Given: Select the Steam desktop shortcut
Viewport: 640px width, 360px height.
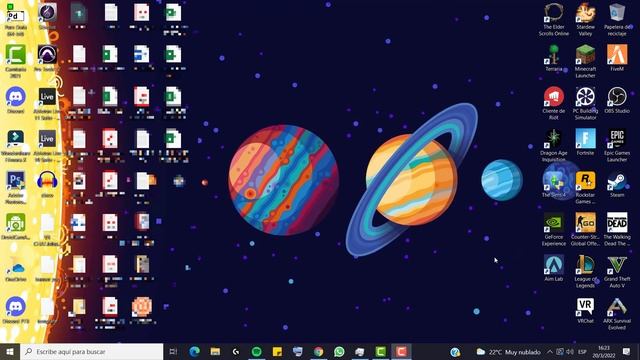Looking at the screenshot, I should click(x=617, y=184).
